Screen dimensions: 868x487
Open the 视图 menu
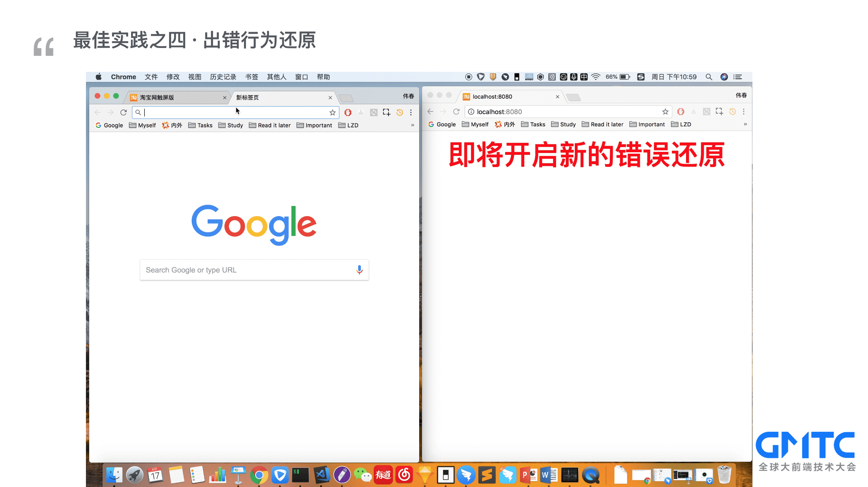point(195,77)
